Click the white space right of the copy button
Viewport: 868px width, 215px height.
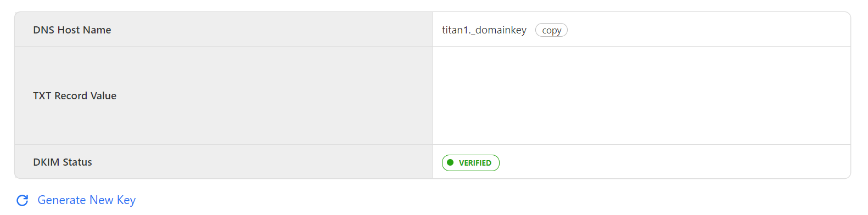click(x=708, y=30)
